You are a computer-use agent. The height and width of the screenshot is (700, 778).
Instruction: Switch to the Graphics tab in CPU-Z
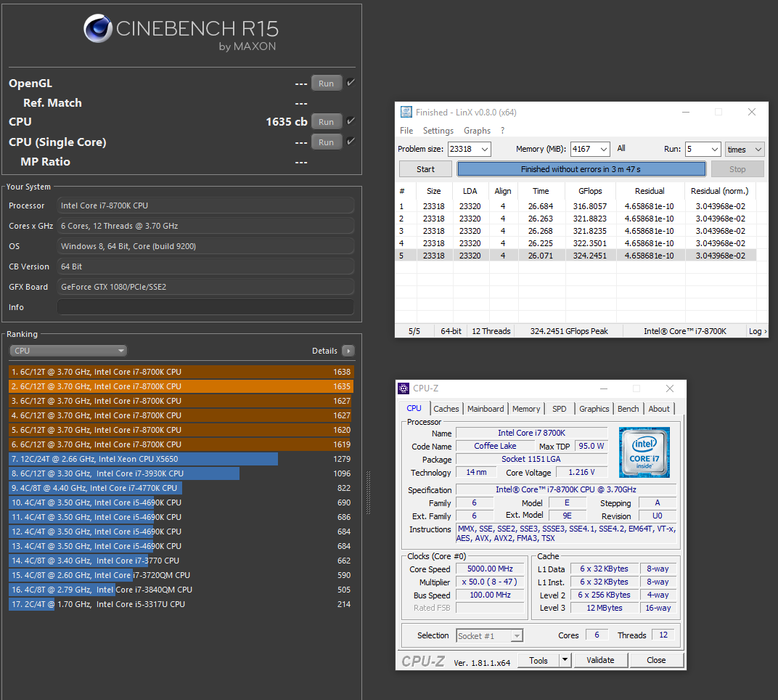tap(594, 409)
